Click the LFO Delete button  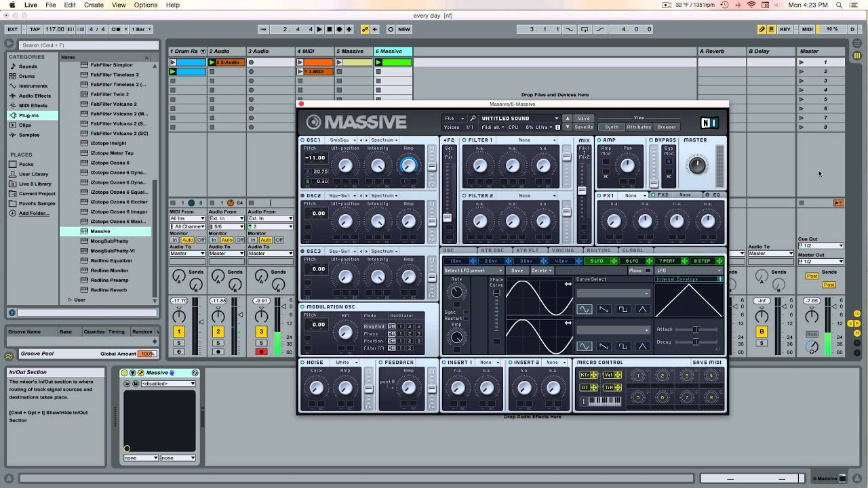point(541,270)
